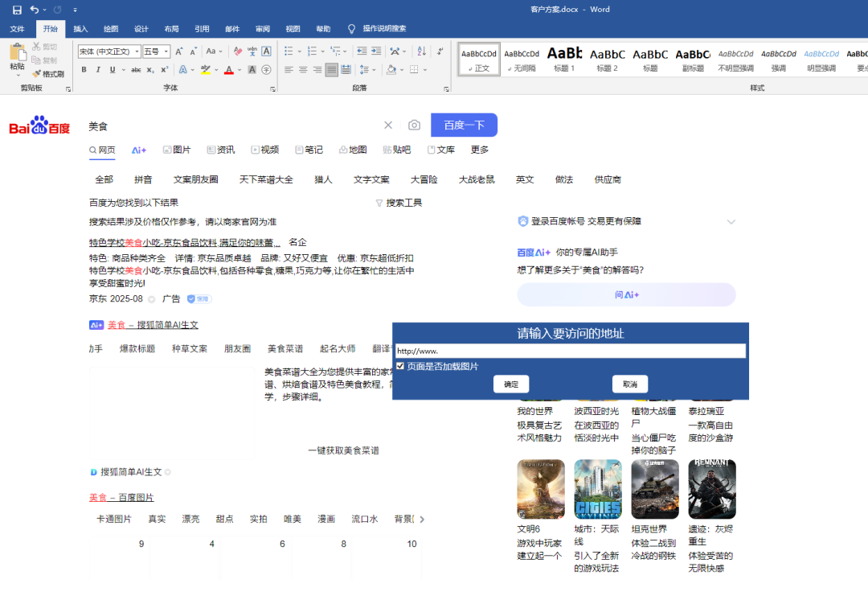Screen dimensions: 868x600
Task: Decrease paragraph indent
Action: 362,51
